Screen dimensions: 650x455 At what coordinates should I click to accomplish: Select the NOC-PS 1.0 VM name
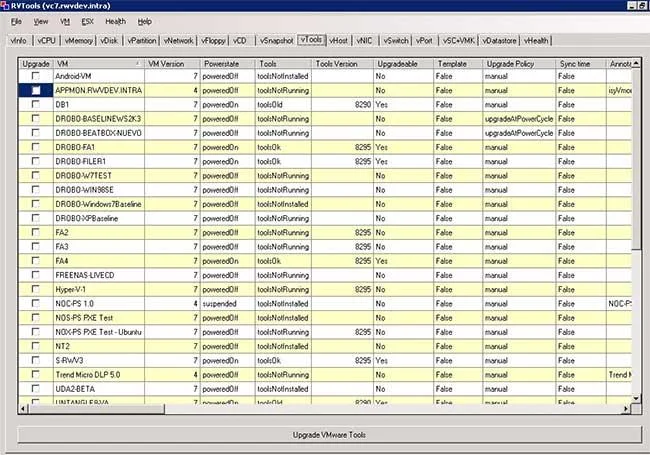(x=75, y=303)
